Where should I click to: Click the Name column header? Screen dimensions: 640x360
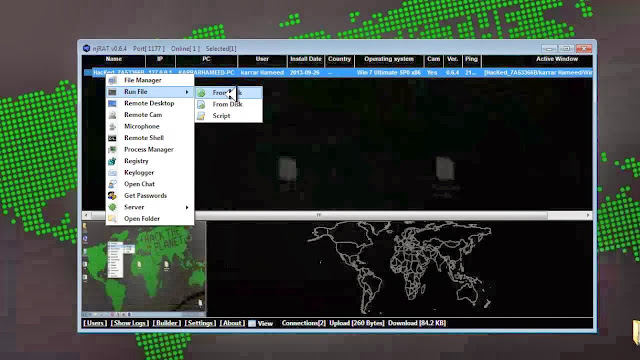point(114,60)
